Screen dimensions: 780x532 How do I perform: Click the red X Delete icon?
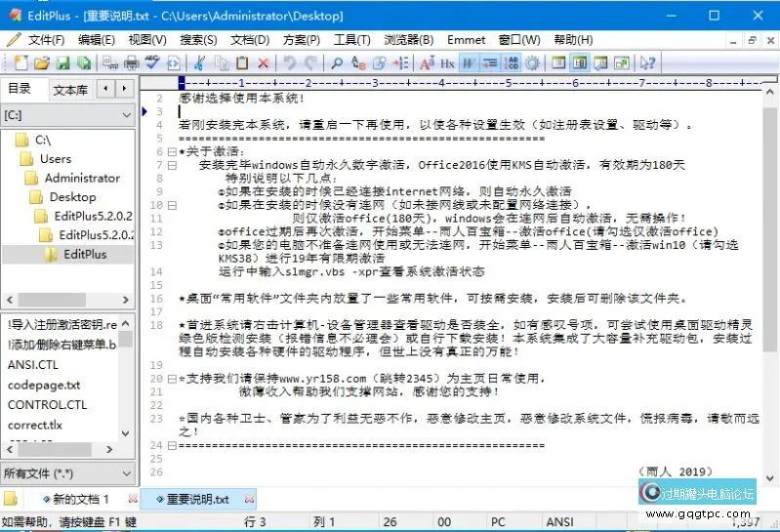264,63
